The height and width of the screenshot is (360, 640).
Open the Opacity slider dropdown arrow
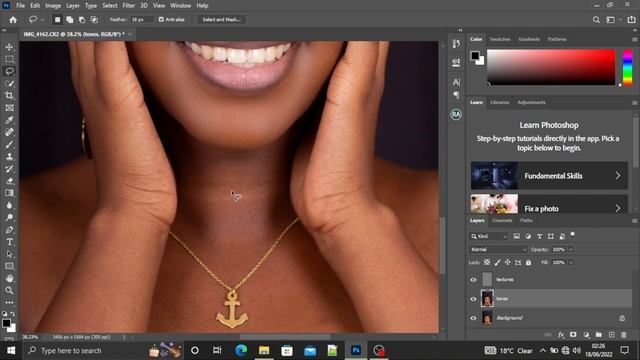[571, 249]
